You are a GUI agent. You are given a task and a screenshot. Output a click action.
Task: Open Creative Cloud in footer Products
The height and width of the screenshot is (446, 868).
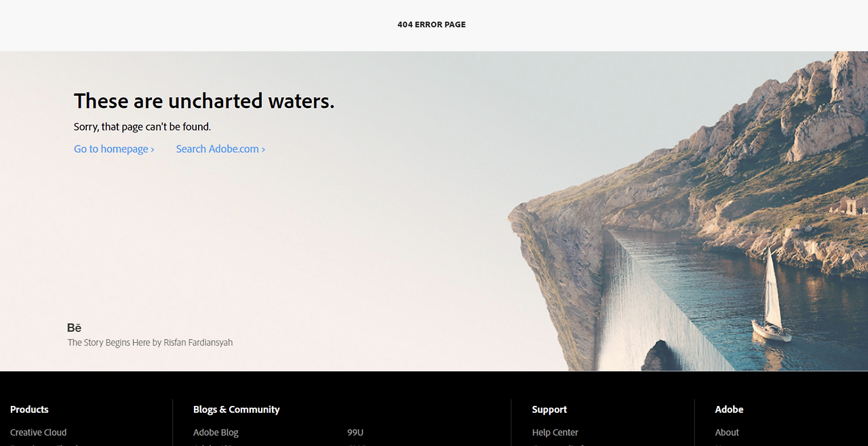(39, 432)
